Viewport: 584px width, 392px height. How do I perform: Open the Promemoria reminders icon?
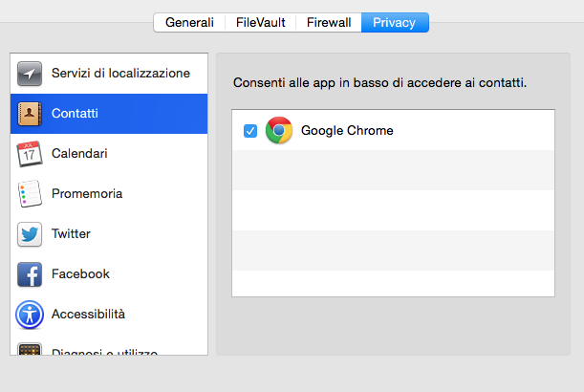[x=30, y=194]
